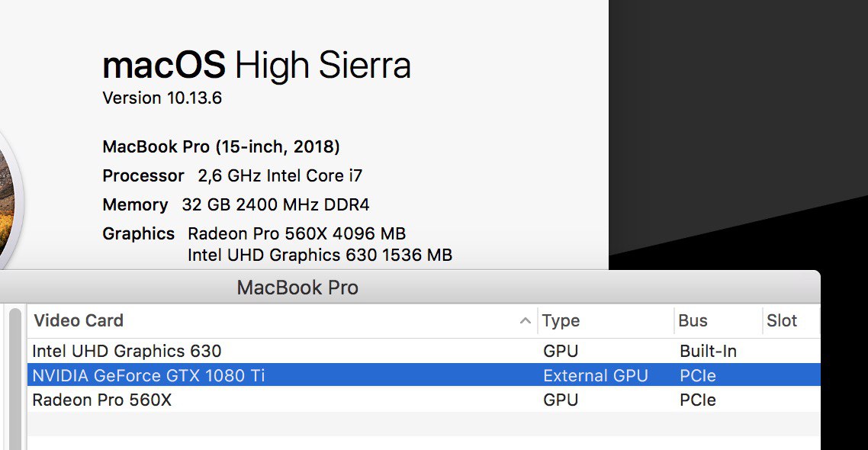Click the MacBook Pro window title bar
Image resolution: width=868 pixels, height=450 pixels.
[x=410, y=288]
